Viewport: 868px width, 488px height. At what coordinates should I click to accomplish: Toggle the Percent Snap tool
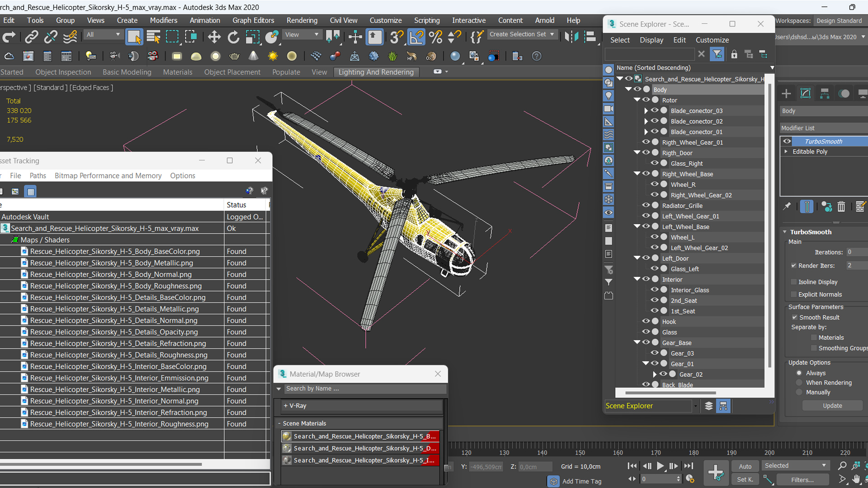[435, 37]
